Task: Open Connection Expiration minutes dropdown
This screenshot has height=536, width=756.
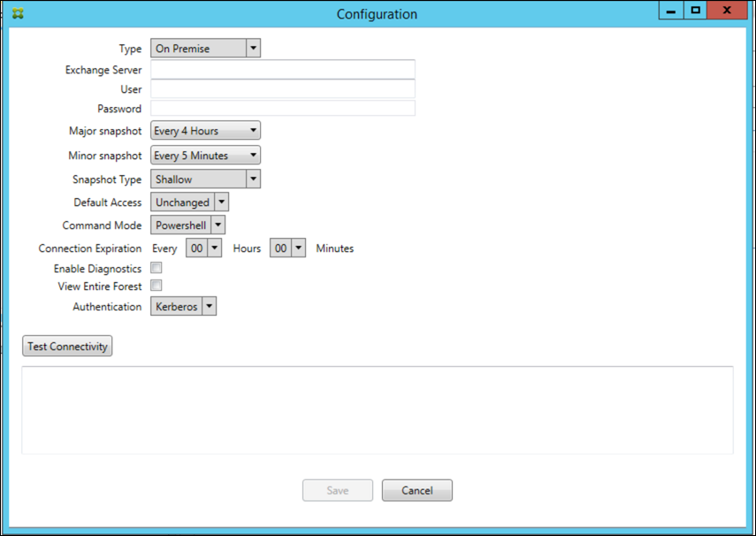Action: point(287,248)
